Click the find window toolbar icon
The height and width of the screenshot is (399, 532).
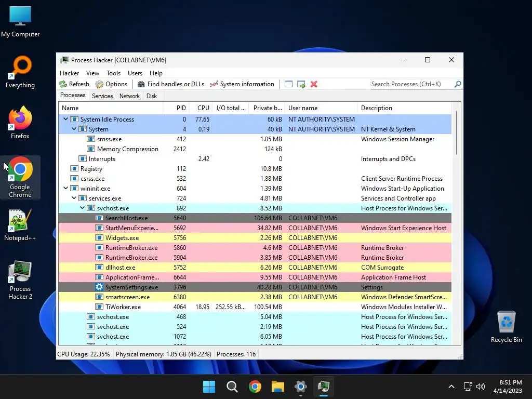click(x=288, y=84)
